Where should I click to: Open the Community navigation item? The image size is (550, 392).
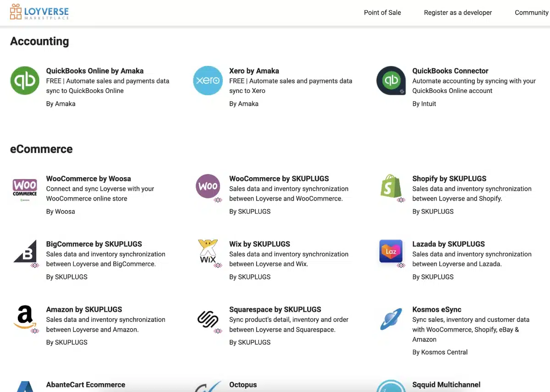[531, 13]
